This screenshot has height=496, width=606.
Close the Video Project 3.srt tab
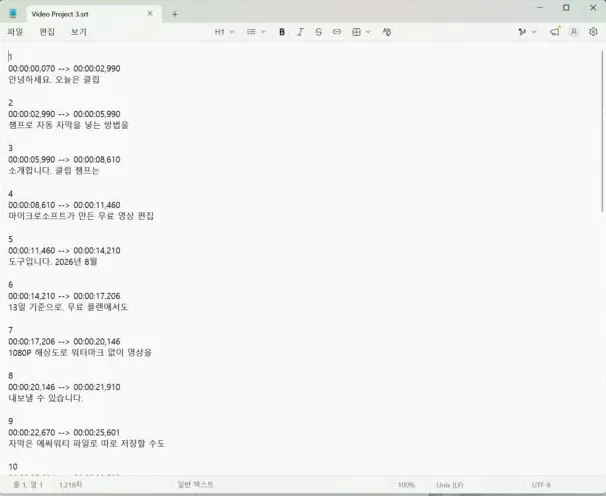(150, 14)
